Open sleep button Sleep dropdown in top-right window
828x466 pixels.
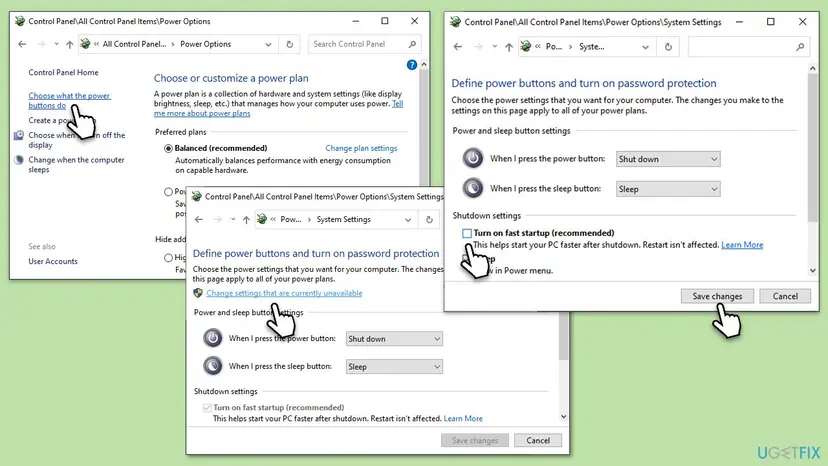pos(667,189)
